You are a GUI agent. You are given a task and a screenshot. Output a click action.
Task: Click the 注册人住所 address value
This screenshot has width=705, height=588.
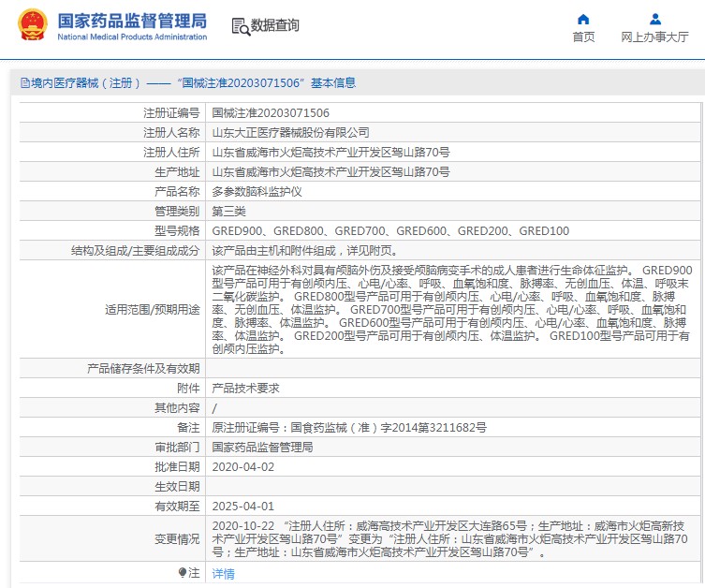[330, 153]
